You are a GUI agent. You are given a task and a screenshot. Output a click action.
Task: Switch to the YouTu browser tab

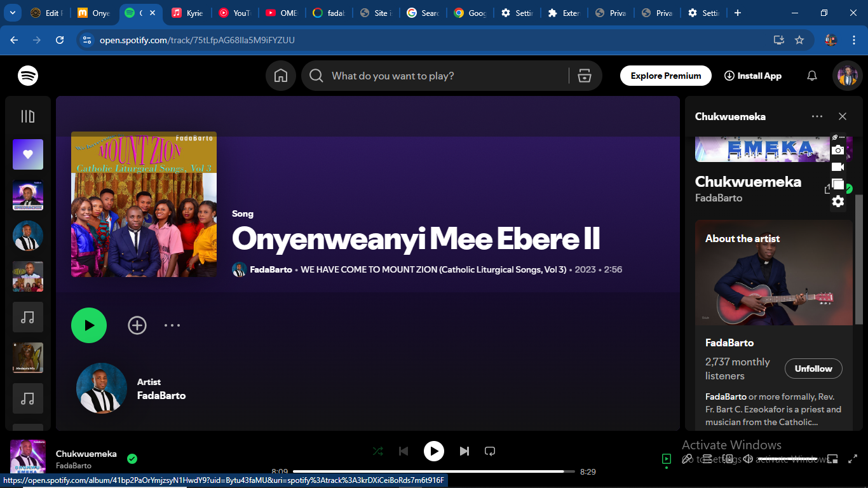pyautogui.click(x=235, y=13)
